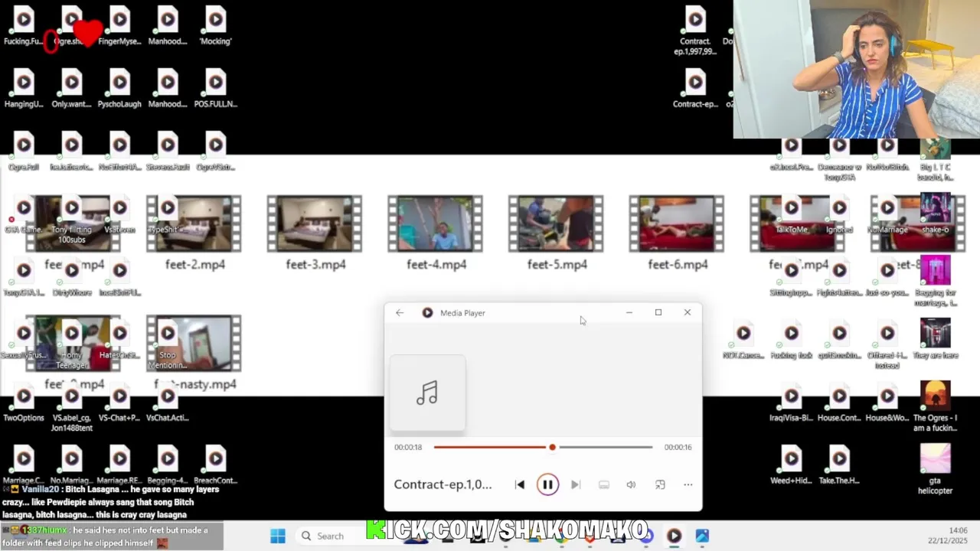Click the taskbar Search box
Viewport: 980px width, 551px height.
[x=330, y=536]
